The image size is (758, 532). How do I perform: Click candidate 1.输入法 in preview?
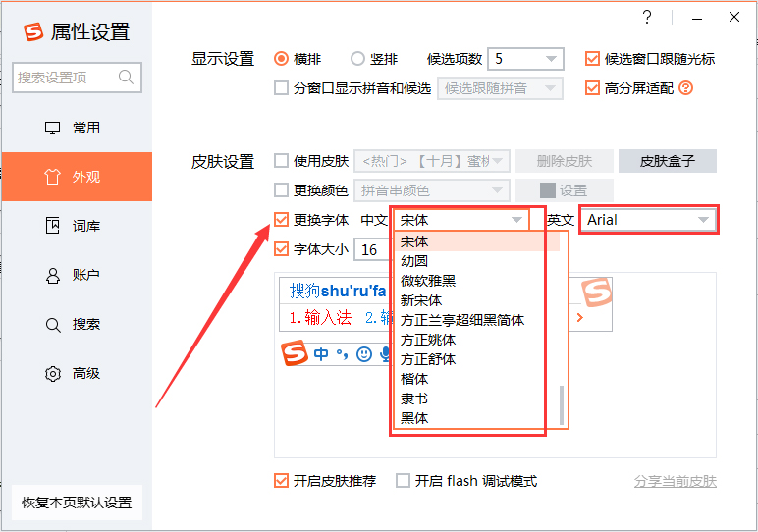click(x=320, y=317)
